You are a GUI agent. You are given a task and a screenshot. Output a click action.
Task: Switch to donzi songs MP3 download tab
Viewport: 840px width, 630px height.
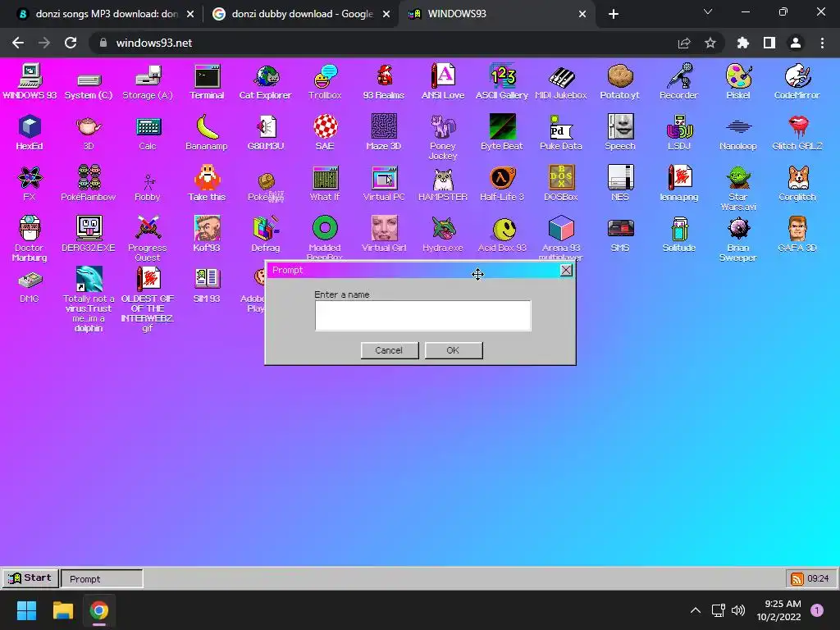(107, 14)
